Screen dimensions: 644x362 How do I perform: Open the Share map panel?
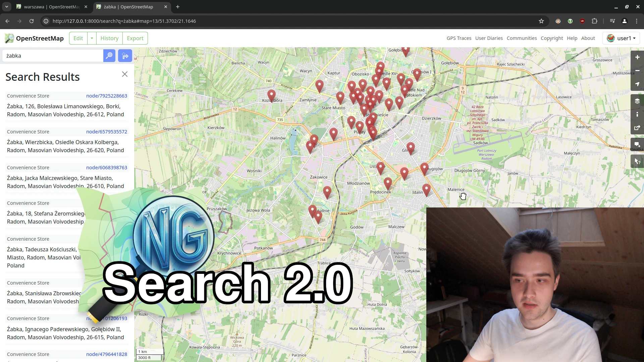(637, 128)
